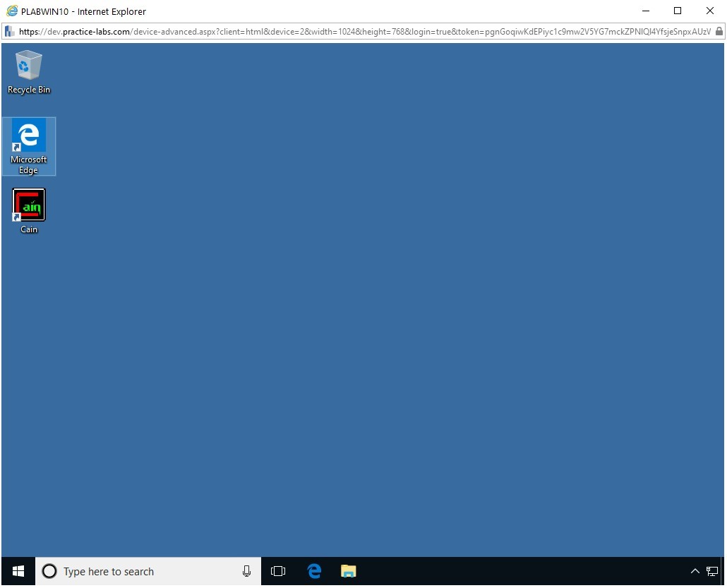Expand hidden icons with the tray chevron

(x=695, y=571)
